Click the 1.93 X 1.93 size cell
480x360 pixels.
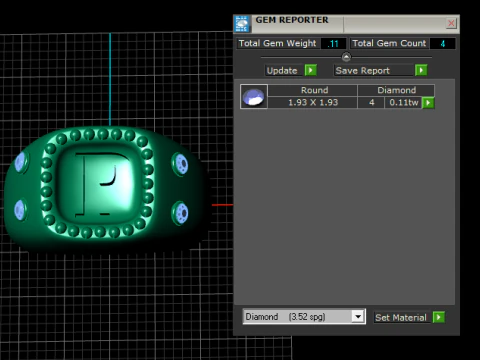pos(313,102)
